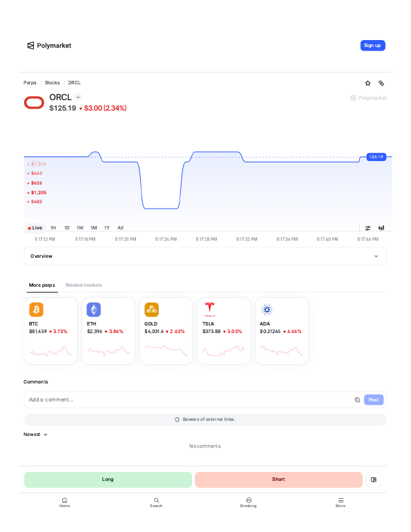The image size is (411, 532).
Task: Go to Home in the bottom navigation
Action: point(64,502)
